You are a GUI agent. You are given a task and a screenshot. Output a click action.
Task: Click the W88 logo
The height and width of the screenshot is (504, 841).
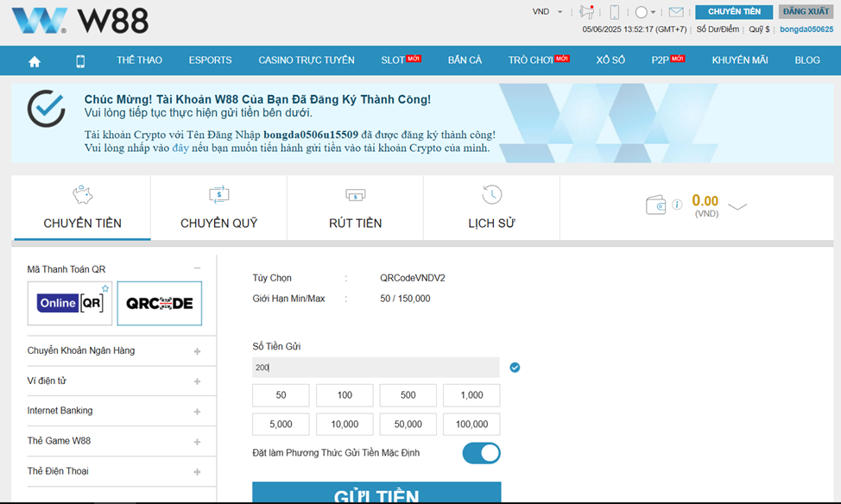coord(80,21)
